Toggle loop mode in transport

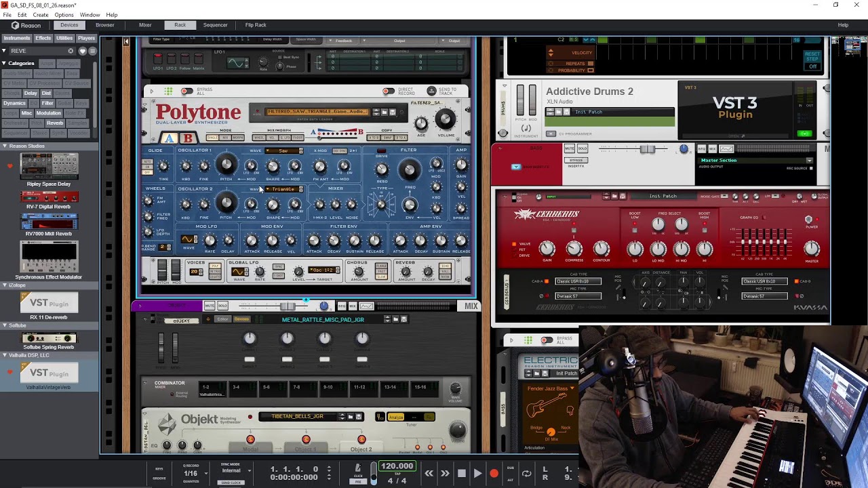526,474
